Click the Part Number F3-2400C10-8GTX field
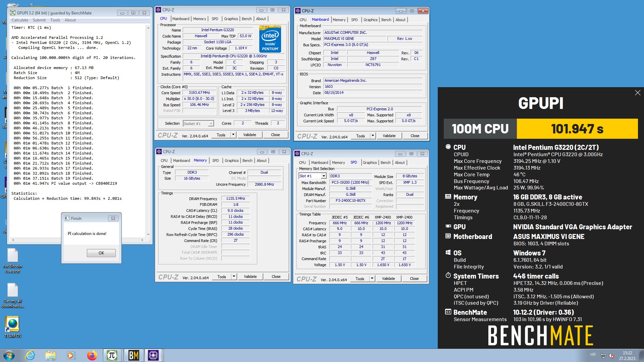The width and height of the screenshot is (644, 362). (x=351, y=200)
